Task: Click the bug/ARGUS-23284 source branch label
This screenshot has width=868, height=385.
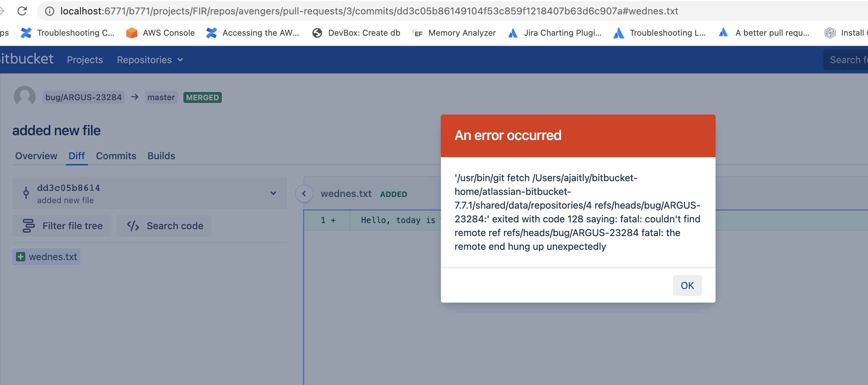Action: (x=83, y=97)
